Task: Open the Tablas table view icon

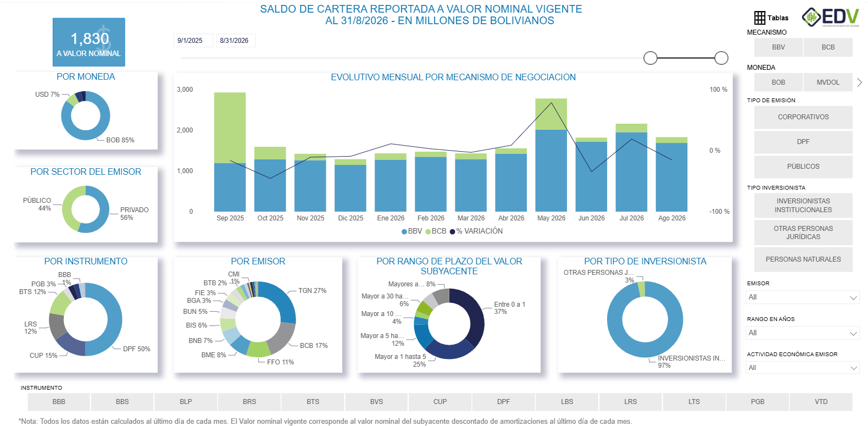Action: pyautogui.click(x=760, y=18)
